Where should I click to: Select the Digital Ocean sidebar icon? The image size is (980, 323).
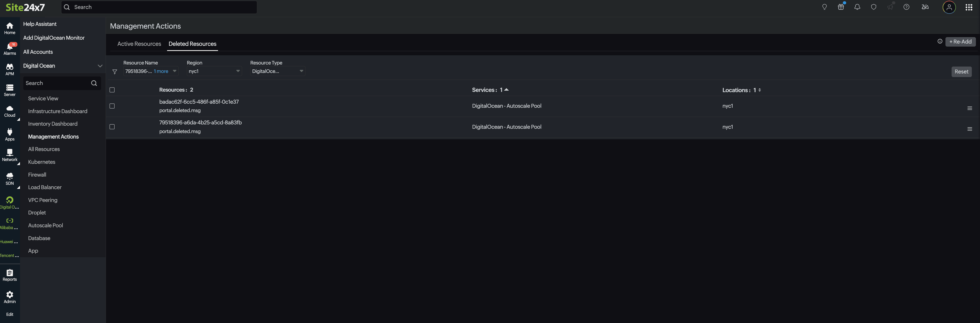point(9,201)
